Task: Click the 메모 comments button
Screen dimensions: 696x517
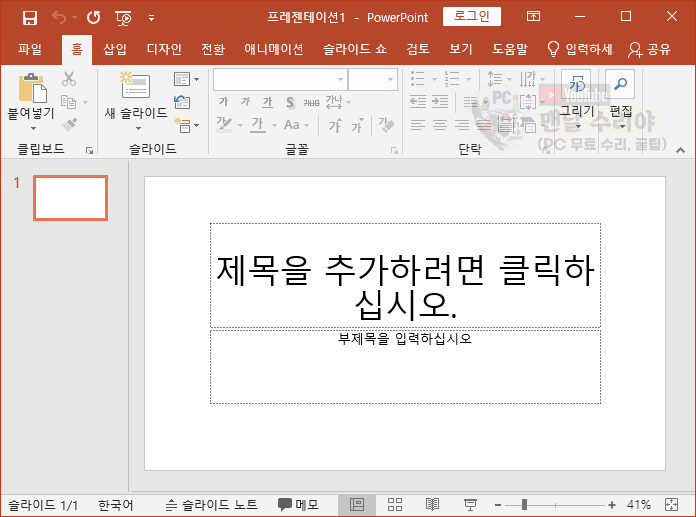Action: tap(298, 505)
